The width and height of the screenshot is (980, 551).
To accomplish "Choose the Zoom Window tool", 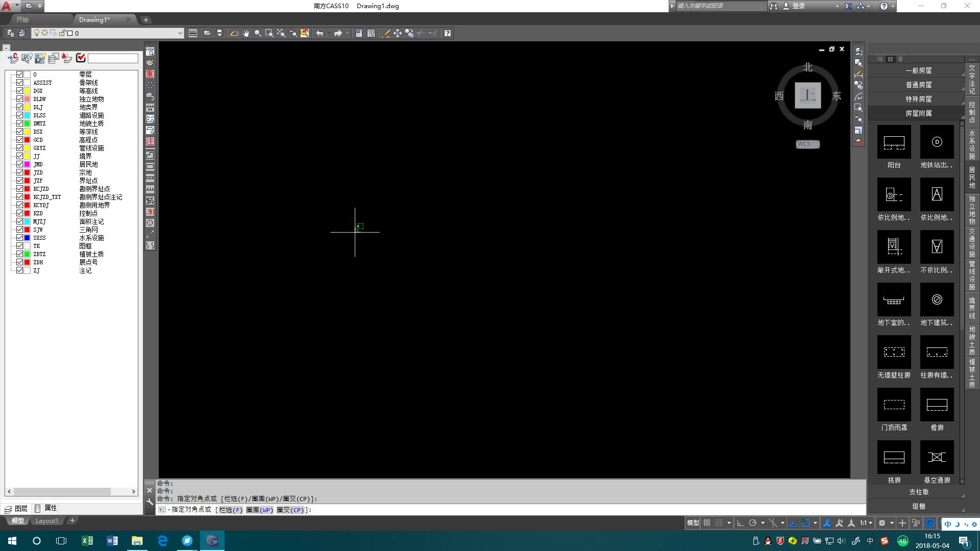I will tap(269, 33).
